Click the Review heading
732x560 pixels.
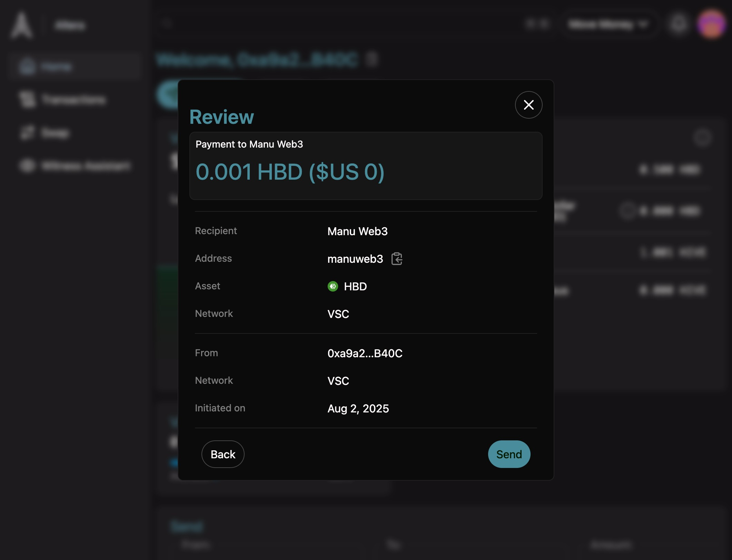click(x=221, y=117)
